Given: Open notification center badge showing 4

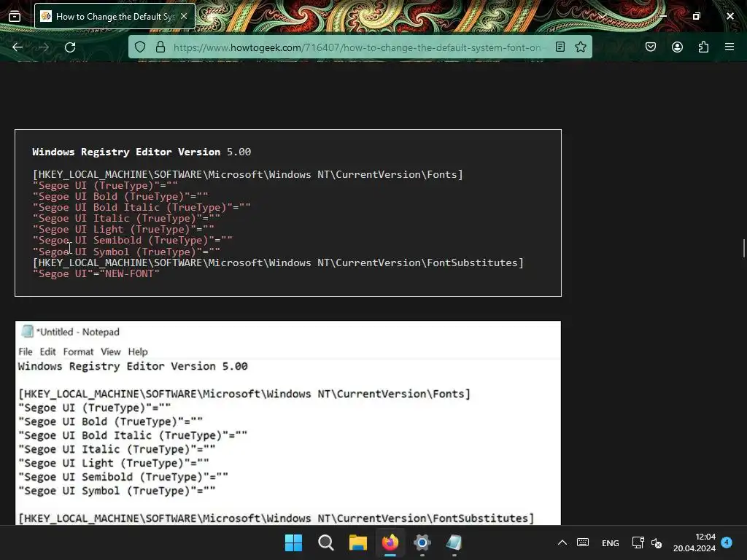Looking at the screenshot, I should point(727,542).
